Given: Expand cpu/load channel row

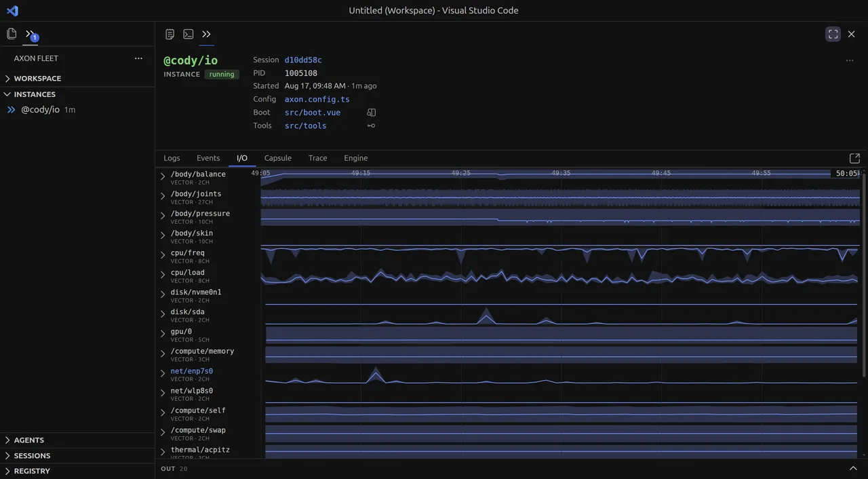Looking at the screenshot, I should click(x=163, y=275).
